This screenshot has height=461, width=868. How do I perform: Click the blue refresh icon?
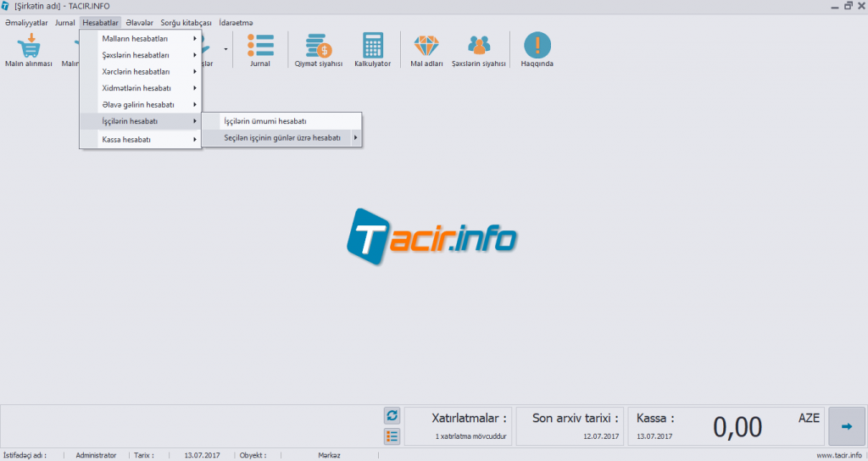coord(392,415)
